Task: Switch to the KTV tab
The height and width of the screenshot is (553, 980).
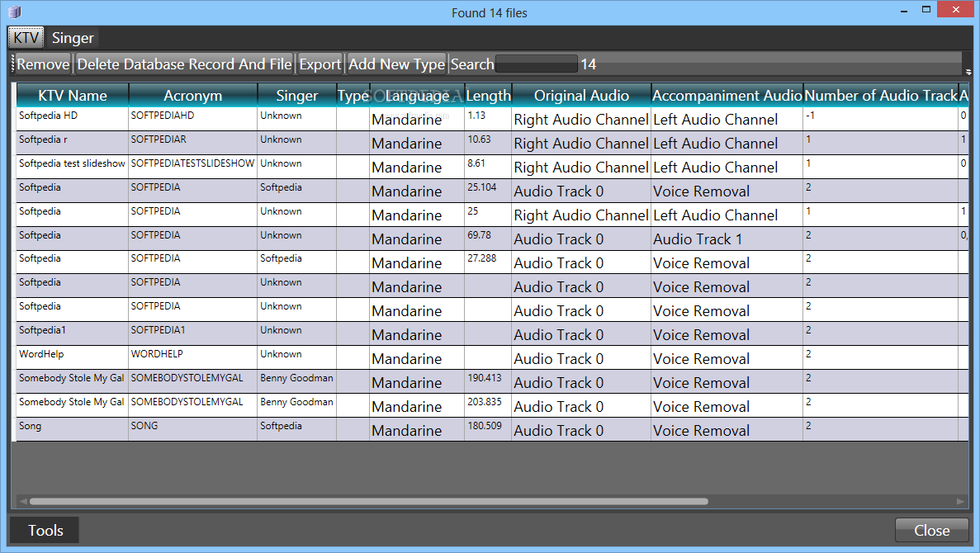Action: [x=26, y=37]
